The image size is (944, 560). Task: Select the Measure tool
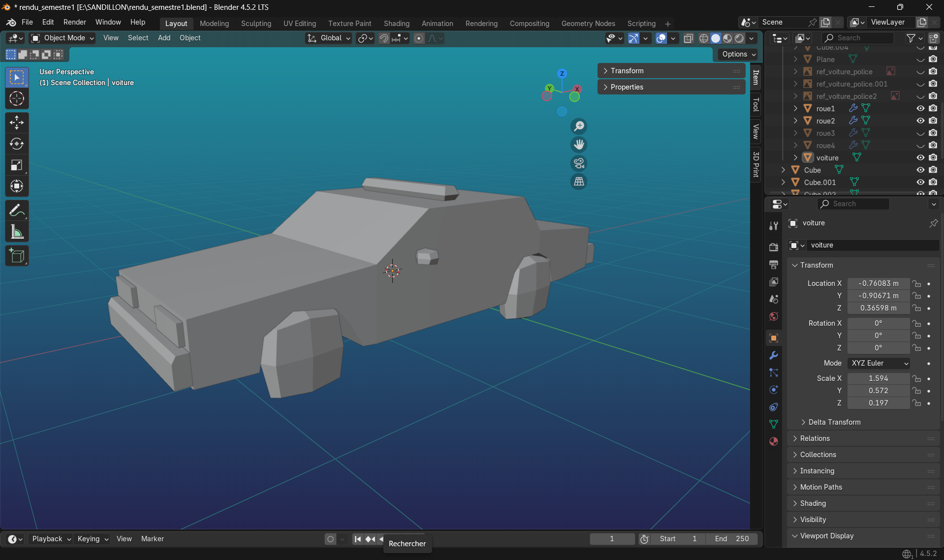point(17,231)
